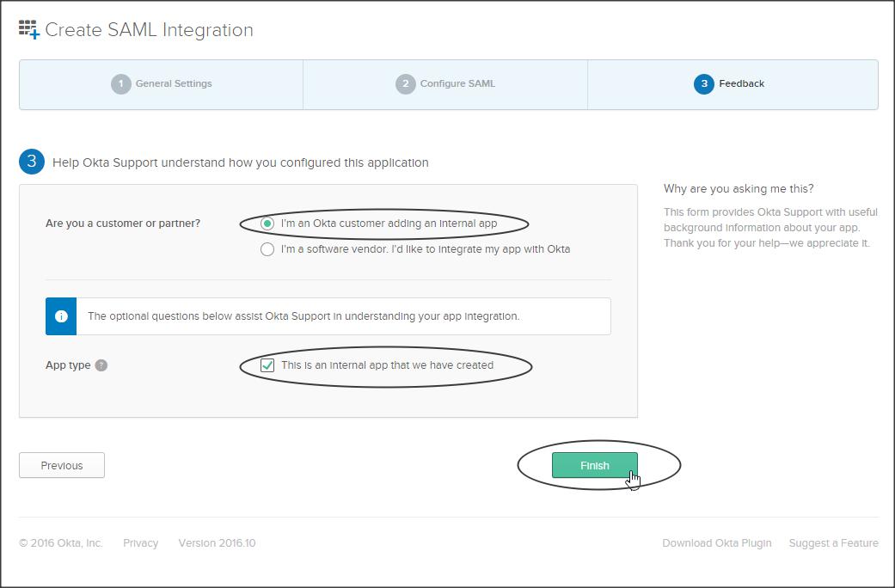
Task: Open the Suggest a Feature link
Action: 833,543
